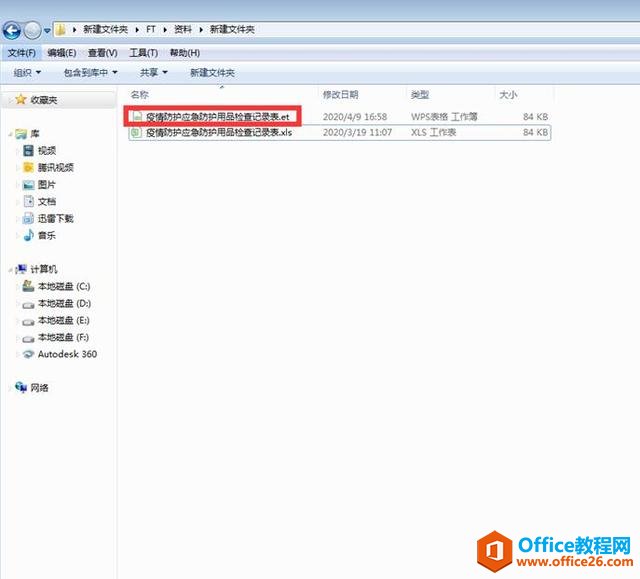Click the greyed Forward navigation button
The width and height of the screenshot is (640, 579).
point(32,30)
